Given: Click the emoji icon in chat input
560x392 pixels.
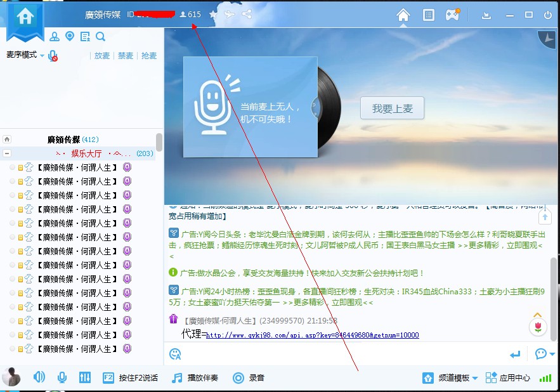Looking at the screenshot, I should [175, 353].
